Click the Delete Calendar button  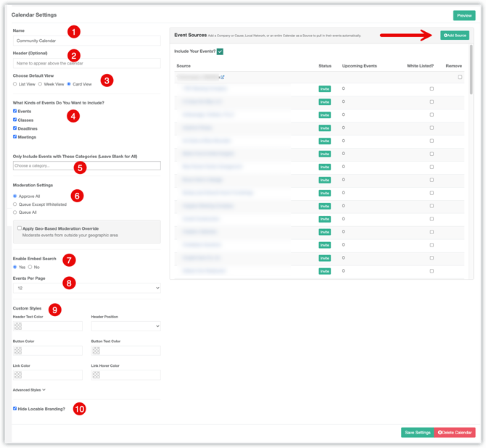(455, 433)
